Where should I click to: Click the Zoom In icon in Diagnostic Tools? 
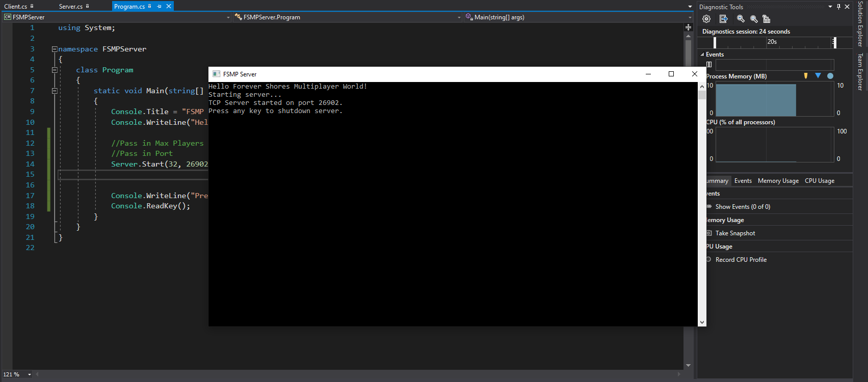pos(741,19)
